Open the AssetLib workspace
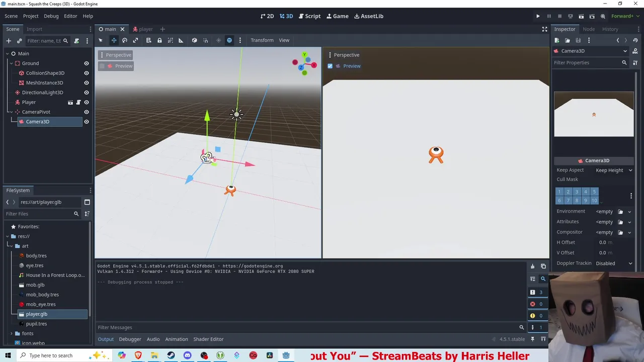This screenshot has height=362, width=644. click(x=369, y=16)
